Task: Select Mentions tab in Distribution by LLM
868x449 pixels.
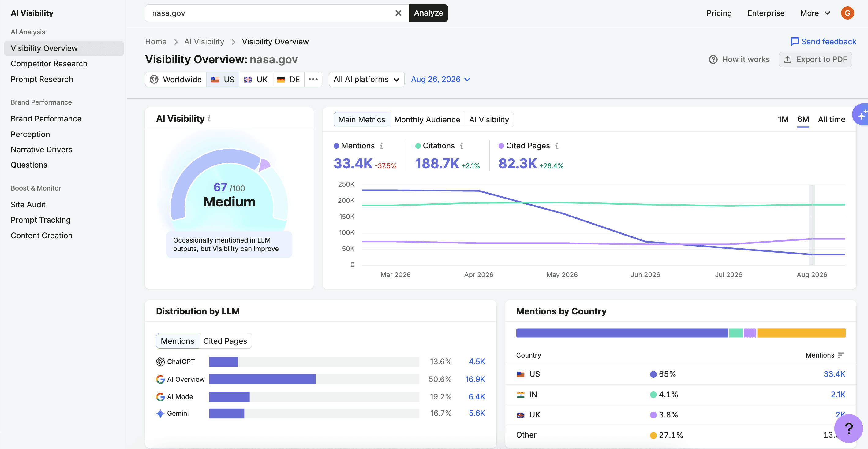Action: click(x=177, y=341)
